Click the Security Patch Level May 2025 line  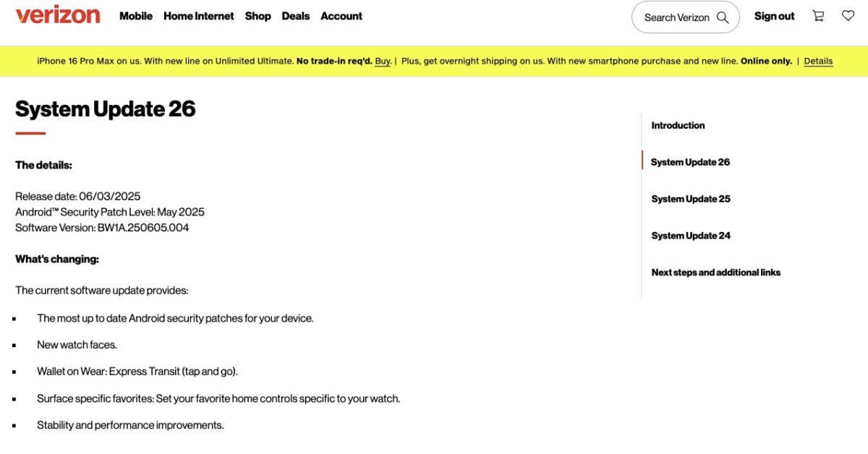110,212
